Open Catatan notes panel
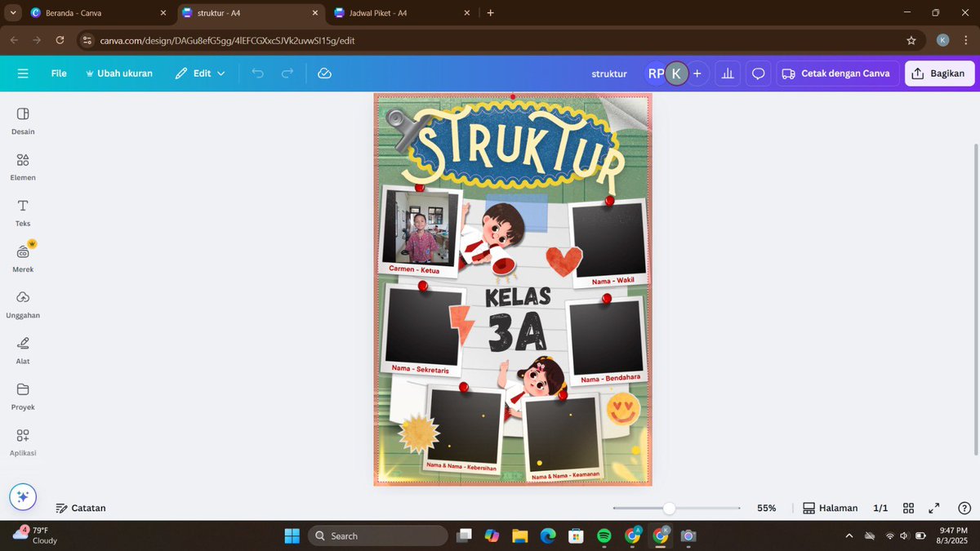This screenshot has height=551, width=980. (81, 507)
